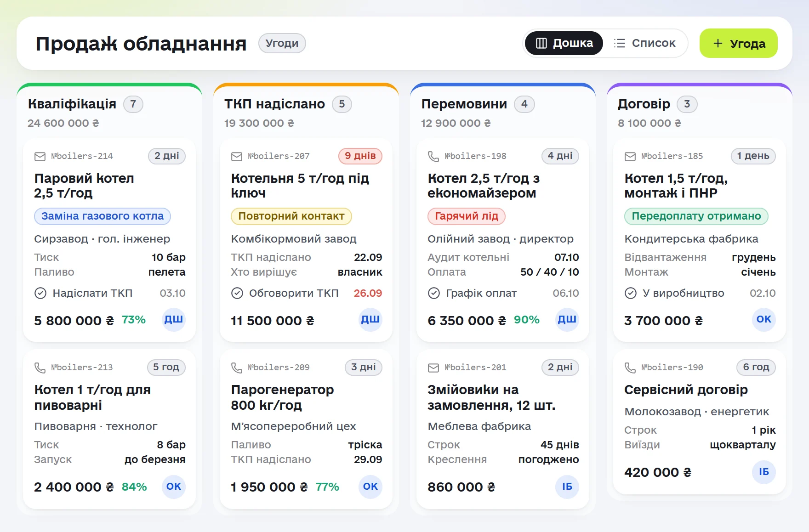Open the deal 'Сервісний договір'
This screenshot has height=532, width=809.
(686, 390)
